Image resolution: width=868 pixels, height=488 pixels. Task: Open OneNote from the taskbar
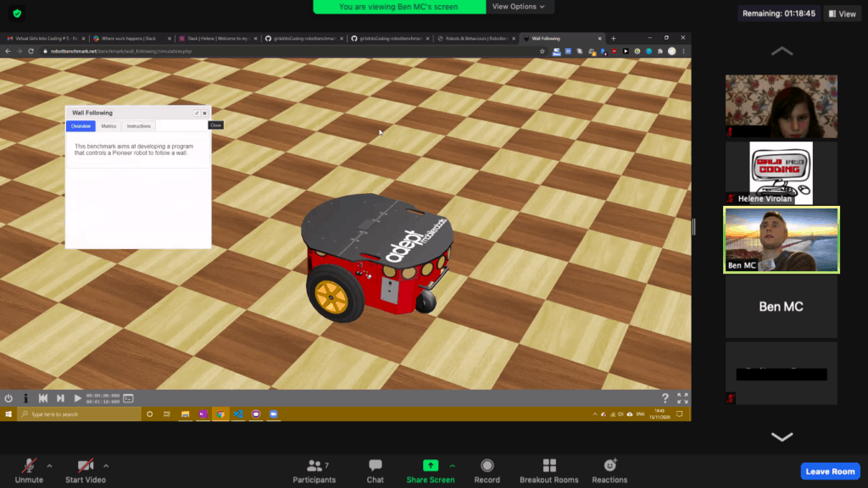tap(203, 413)
